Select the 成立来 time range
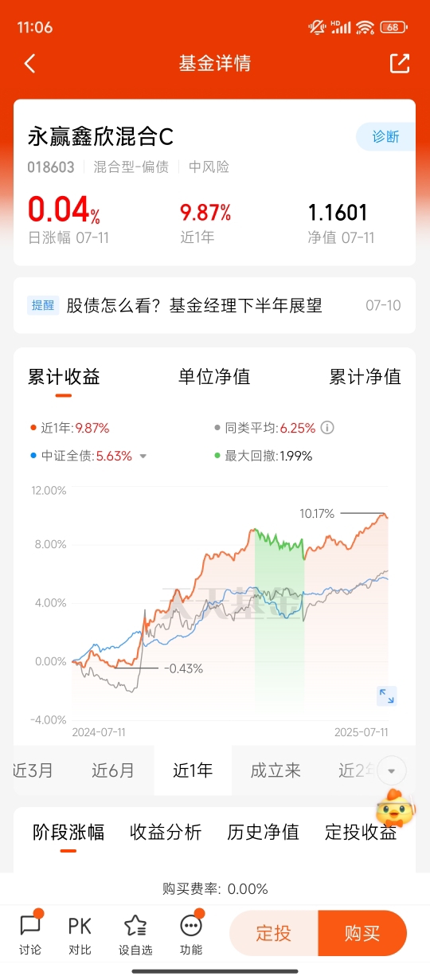 [276, 770]
